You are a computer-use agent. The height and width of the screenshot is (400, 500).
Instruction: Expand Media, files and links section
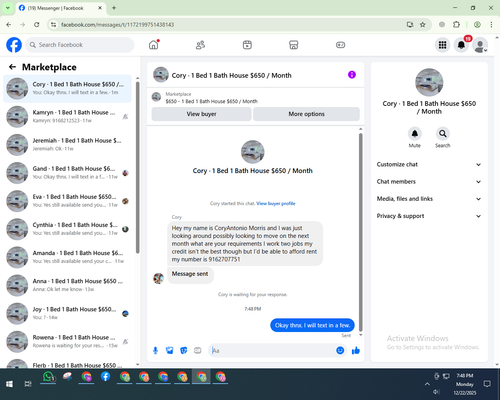(429, 199)
